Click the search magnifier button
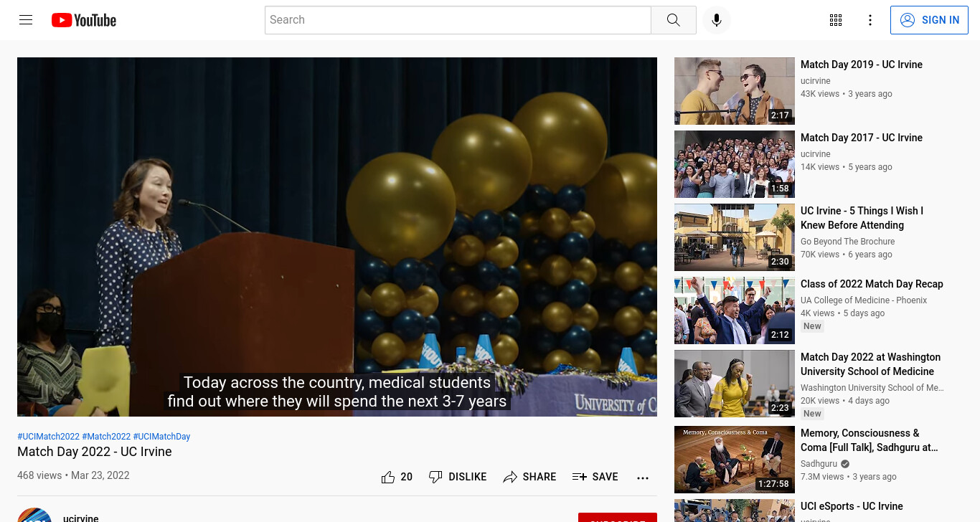Image resolution: width=980 pixels, height=522 pixels. click(x=673, y=20)
